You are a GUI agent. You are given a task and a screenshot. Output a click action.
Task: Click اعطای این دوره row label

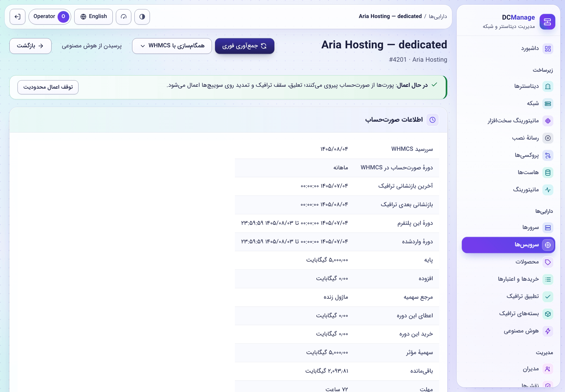pyautogui.click(x=415, y=316)
